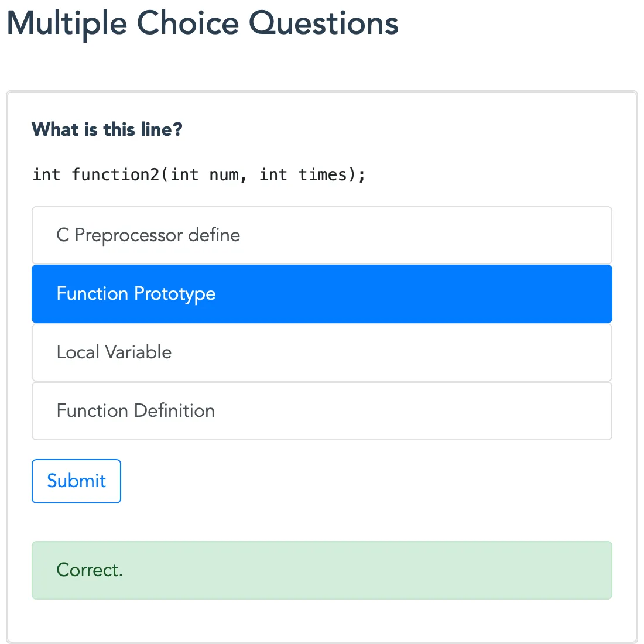Viewport: 644px width, 644px height.
Task: Click the green "Correct." feedback banner
Action: pyautogui.click(x=321, y=570)
